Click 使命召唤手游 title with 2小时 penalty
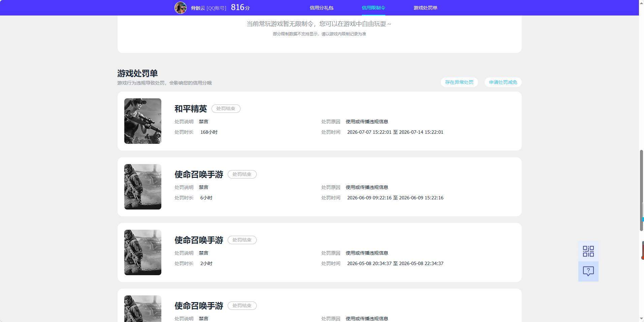Image resolution: width=644 pixels, height=322 pixels. 199,240
